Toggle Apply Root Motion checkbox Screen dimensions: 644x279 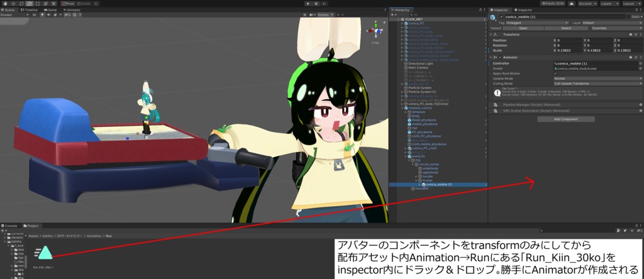tap(555, 74)
